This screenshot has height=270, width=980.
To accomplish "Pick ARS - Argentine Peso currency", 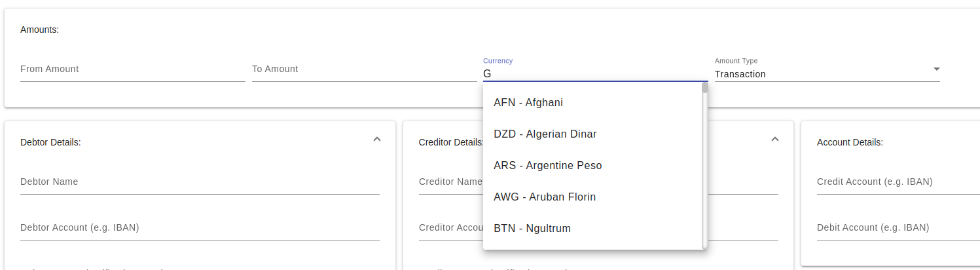I will pos(547,166).
